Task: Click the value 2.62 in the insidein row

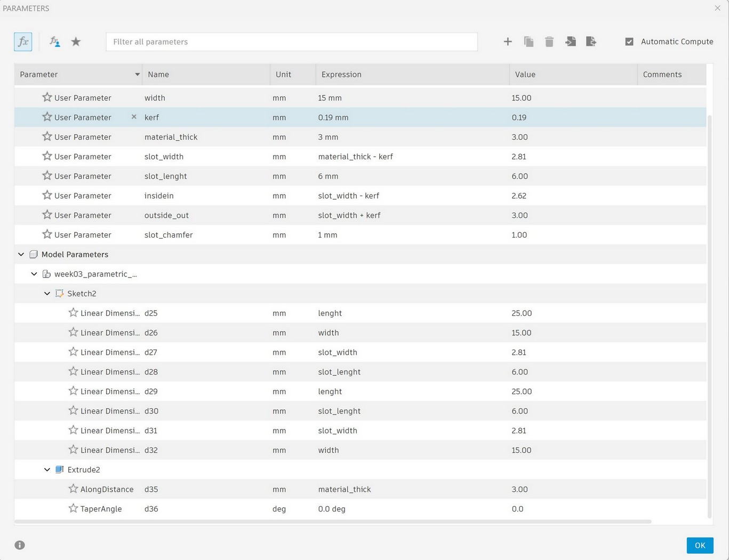Action: (x=519, y=196)
